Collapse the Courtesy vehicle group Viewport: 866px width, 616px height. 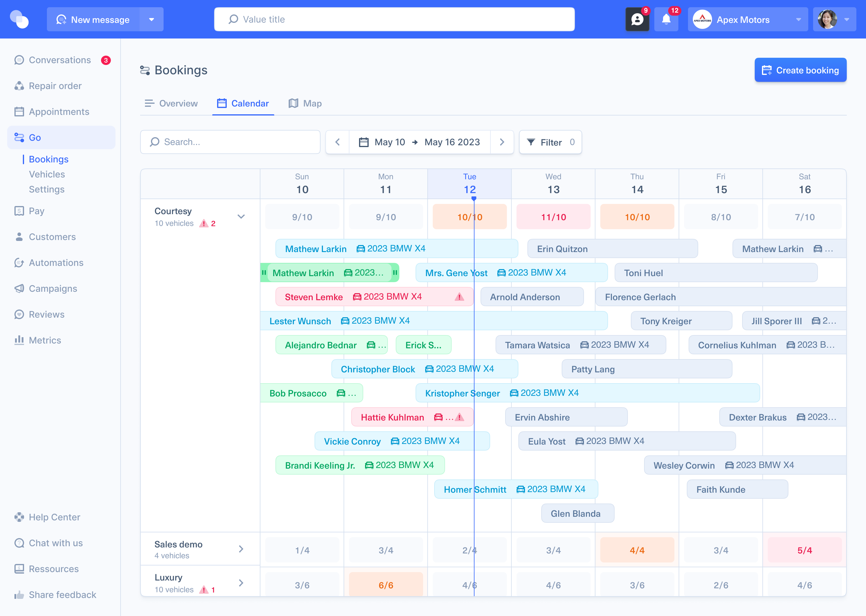pos(241,217)
